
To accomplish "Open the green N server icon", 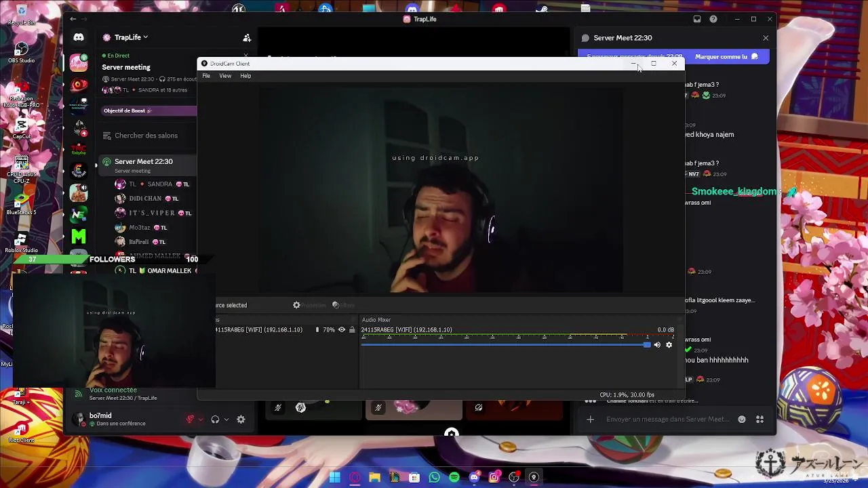I will (79, 215).
